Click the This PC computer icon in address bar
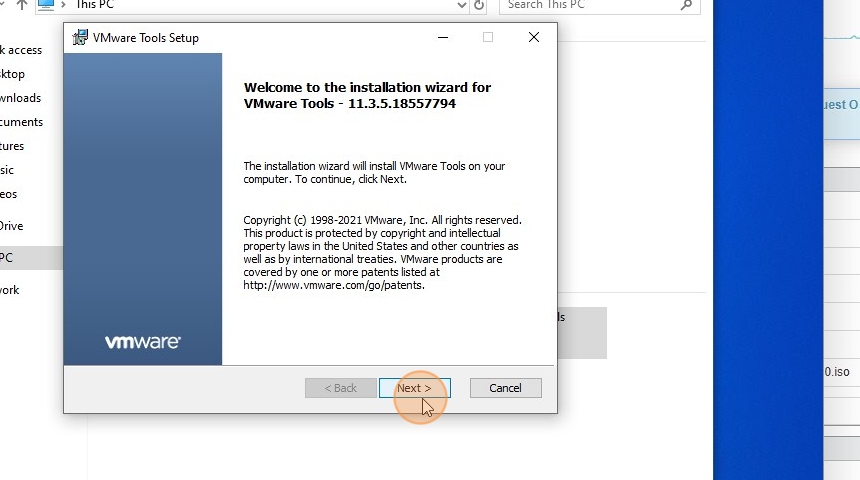 tap(46, 5)
